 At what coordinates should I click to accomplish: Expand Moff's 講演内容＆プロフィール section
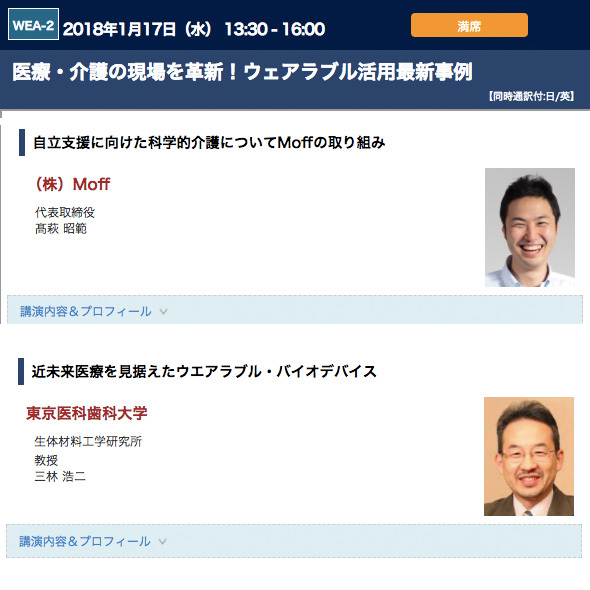295,310
